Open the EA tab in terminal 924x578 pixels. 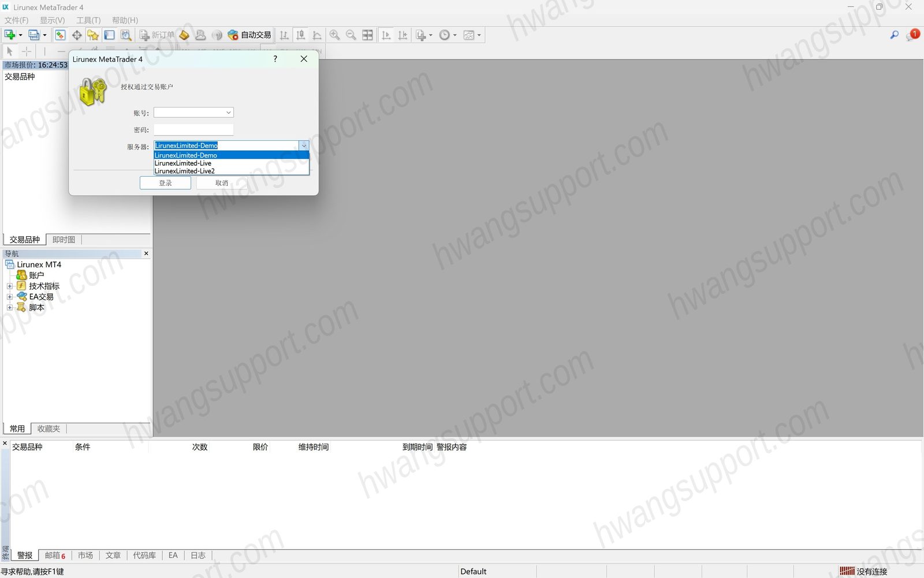click(x=173, y=555)
